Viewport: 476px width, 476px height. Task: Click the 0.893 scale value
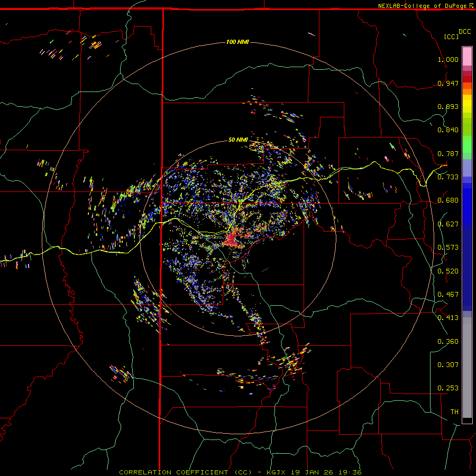coord(448,106)
